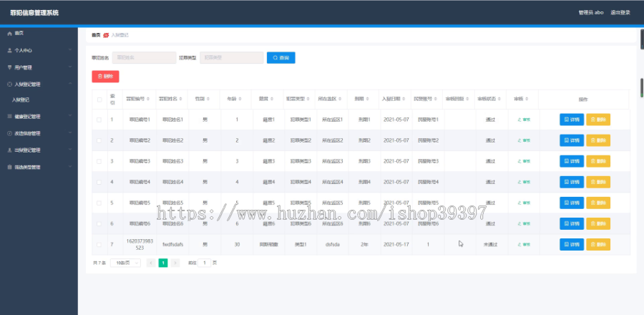
Task: Click the home icon in the sidebar
Action: (x=10, y=33)
